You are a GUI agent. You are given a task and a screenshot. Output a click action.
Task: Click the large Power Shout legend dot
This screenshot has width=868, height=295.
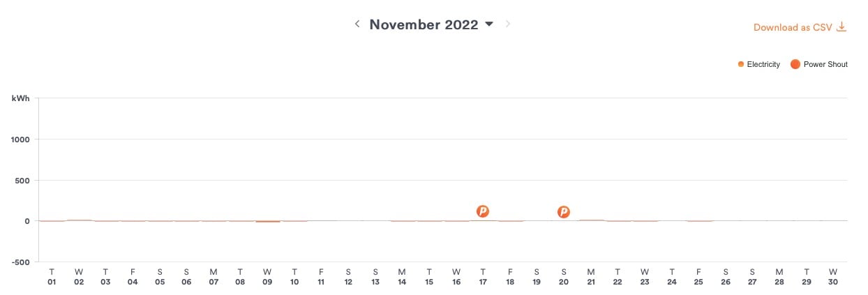(795, 64)
